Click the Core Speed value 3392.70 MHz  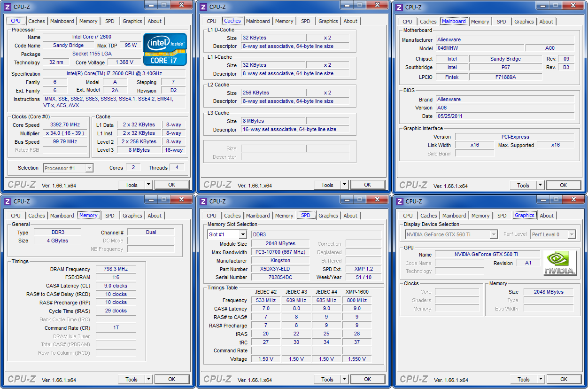pyautogui.click(x=65, y=125)
